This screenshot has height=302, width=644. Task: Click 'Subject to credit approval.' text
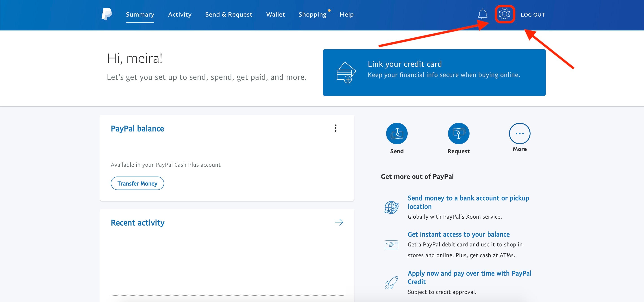[x=442, y=292]
